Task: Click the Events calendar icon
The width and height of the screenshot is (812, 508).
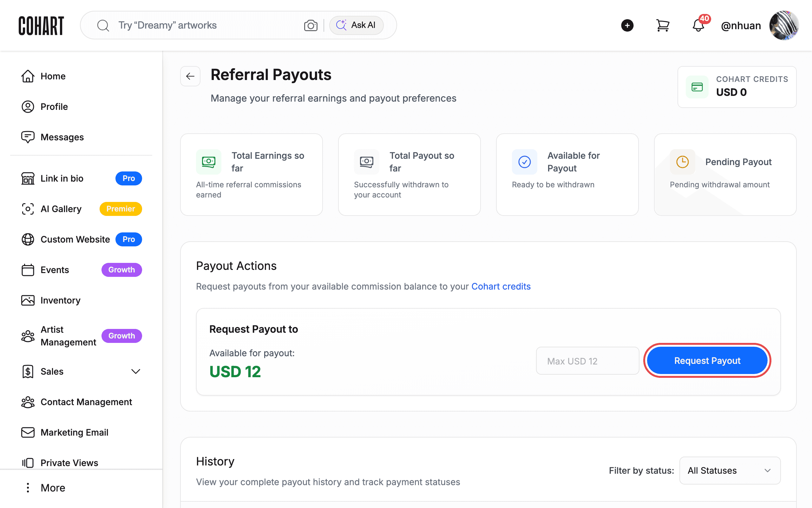Action: tap(28, 270)
